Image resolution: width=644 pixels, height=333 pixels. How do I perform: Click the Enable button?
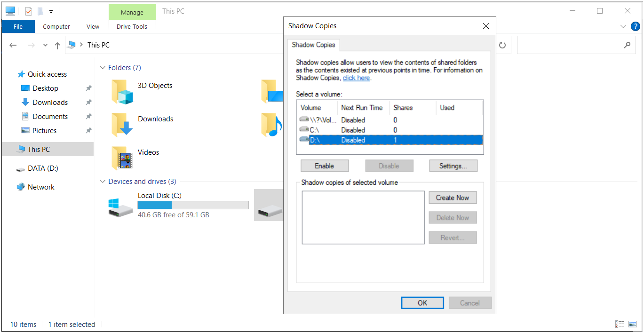(325, 166)
